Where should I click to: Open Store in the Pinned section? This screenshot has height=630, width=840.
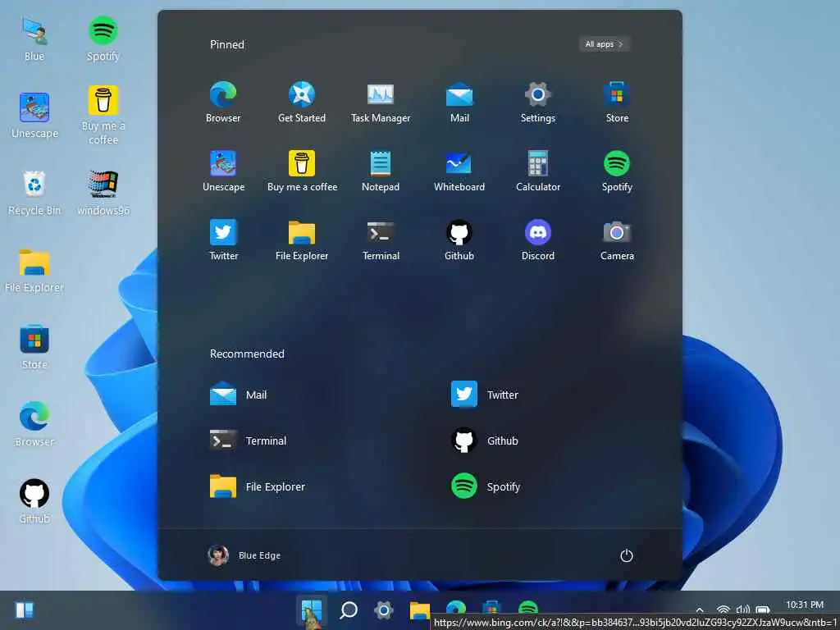pos(617,102)
